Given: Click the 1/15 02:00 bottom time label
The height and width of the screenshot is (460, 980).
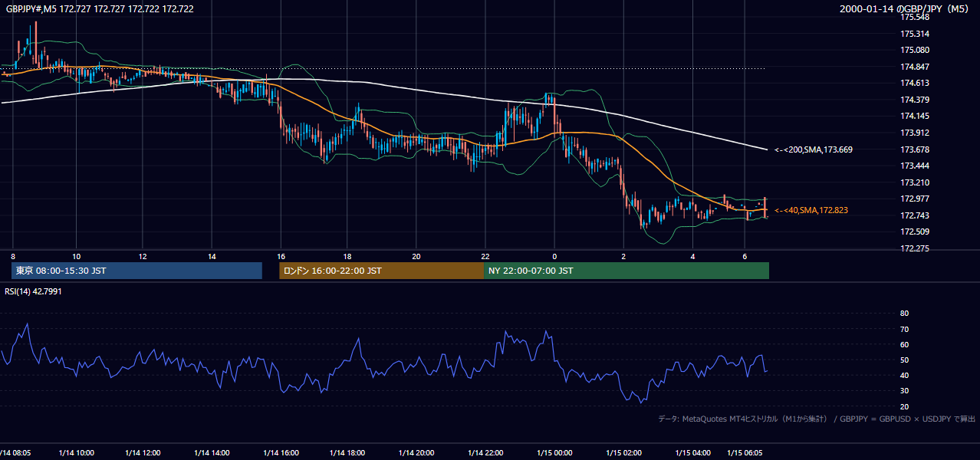Looking at the screenshot, I should point(623,453).
